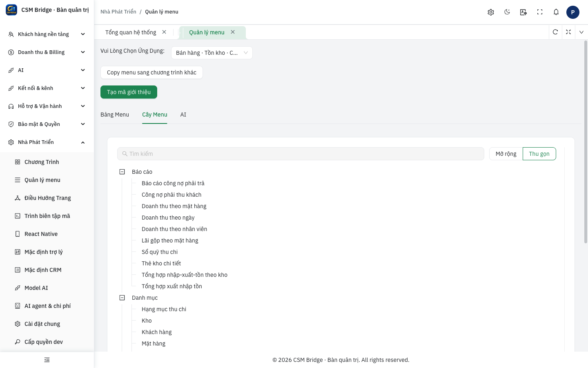Open Cấp quyền dev sidebar item
Image resolution: width=588 pixels, height=368 pixels.
[47, 342]
